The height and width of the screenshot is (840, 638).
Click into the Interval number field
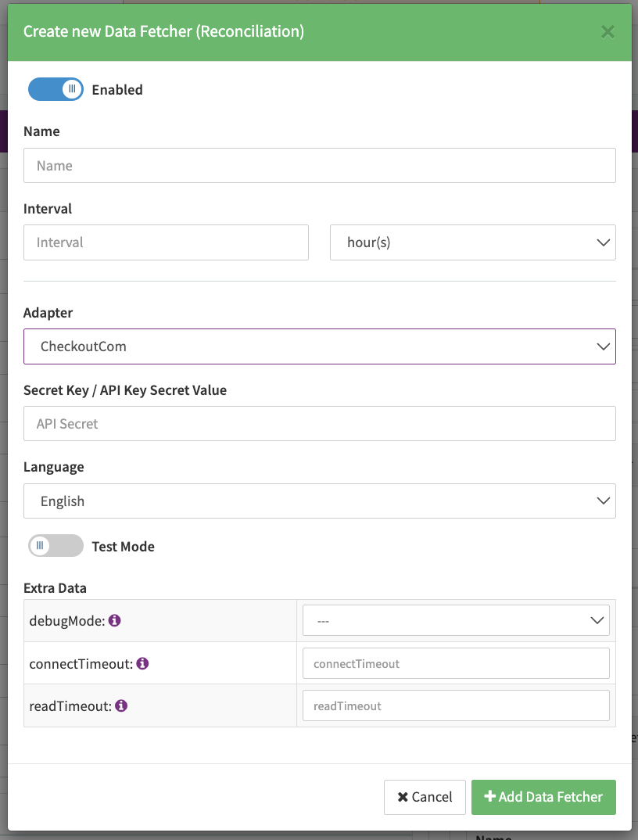[166, 242]
